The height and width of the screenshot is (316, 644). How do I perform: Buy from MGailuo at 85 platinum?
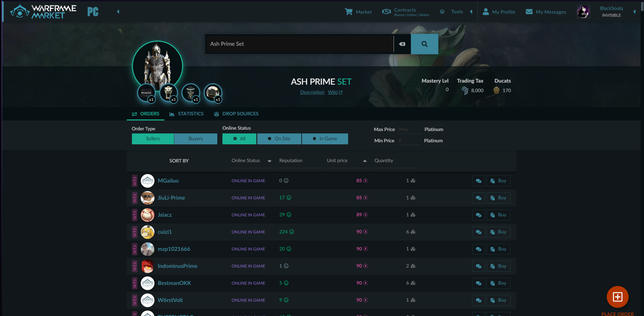(x=498, y=181)
